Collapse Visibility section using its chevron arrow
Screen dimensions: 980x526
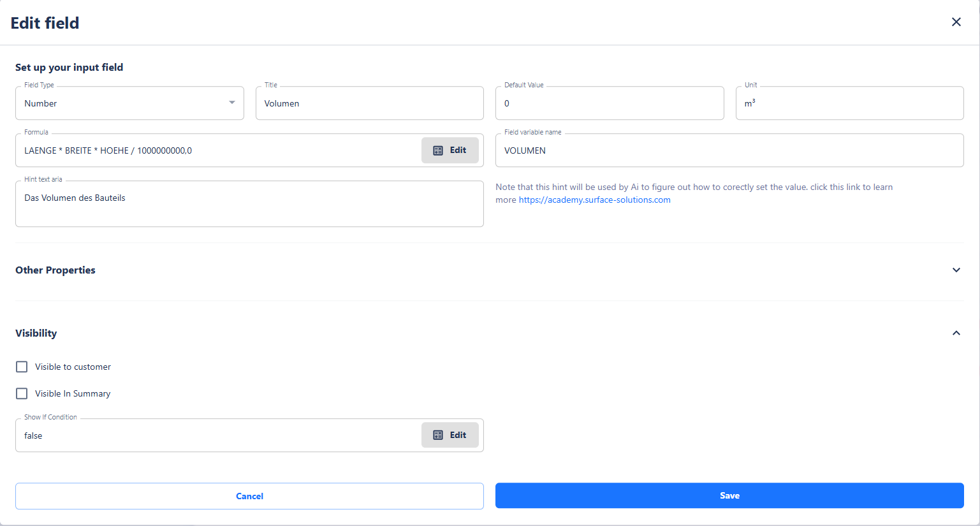click(956, 333)
